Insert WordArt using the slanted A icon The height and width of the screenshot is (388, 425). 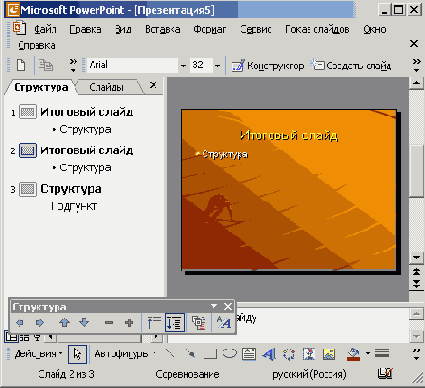tap(269, 354)
